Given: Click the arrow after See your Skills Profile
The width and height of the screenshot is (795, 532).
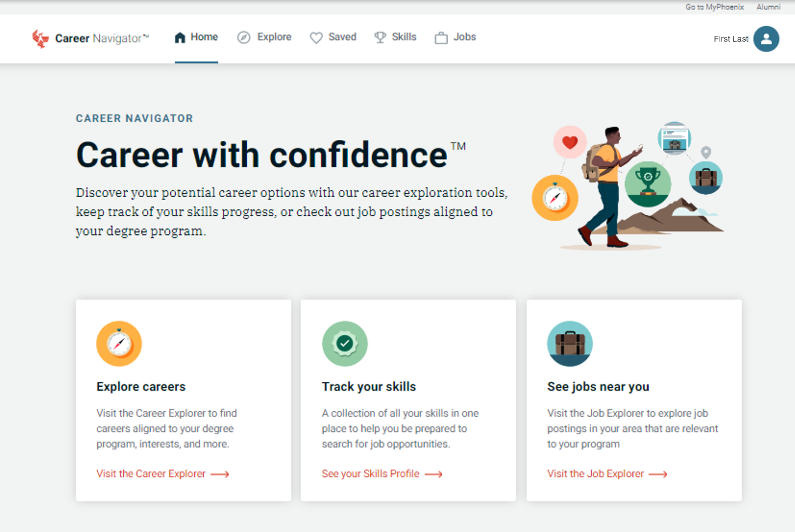Looking at the screenshot, I should tap(433, 474).
